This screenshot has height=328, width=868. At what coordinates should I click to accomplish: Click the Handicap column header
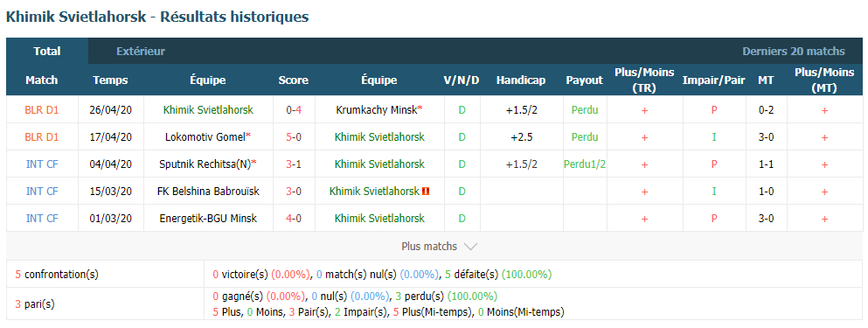pos(521,80)
